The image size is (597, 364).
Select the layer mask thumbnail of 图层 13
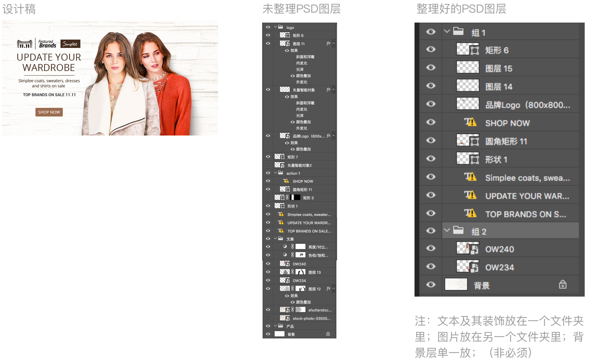coord(300,272)
